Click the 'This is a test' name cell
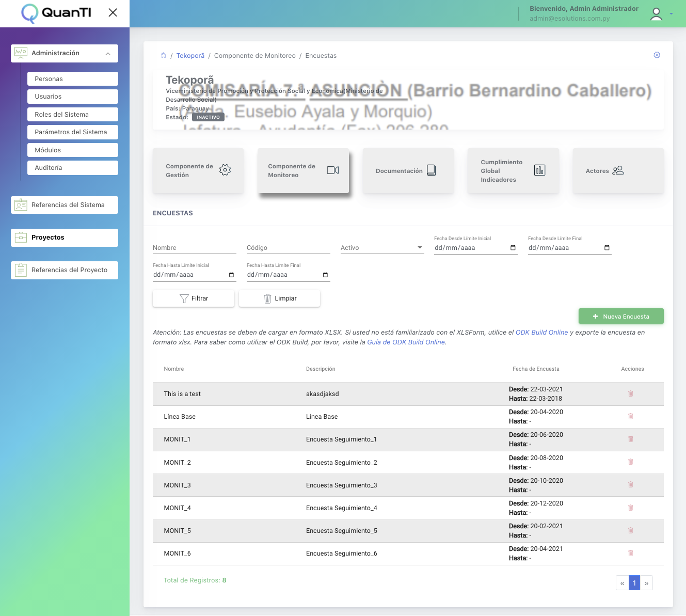 182,394
